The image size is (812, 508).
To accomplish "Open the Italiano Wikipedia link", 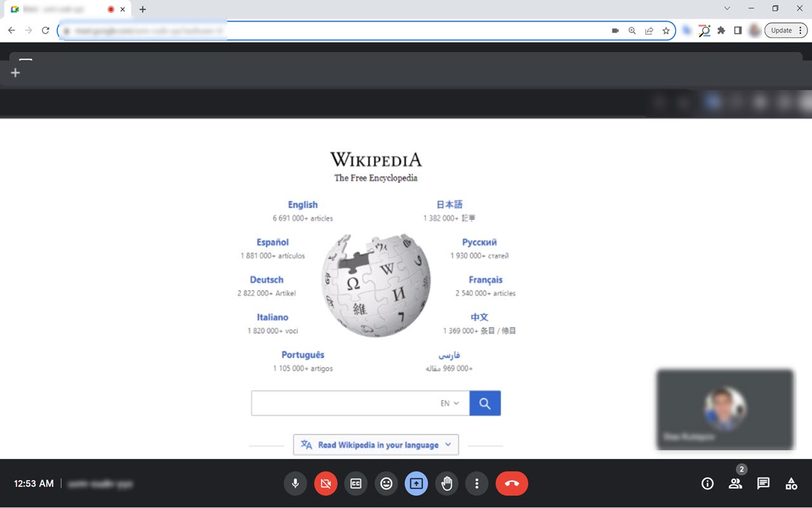I will pos(273,317).
